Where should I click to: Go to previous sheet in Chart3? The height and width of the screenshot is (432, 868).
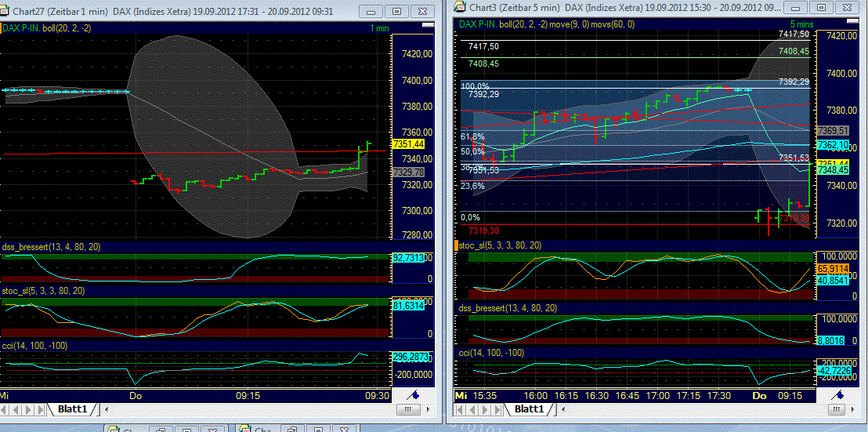(x=471, y=409)
